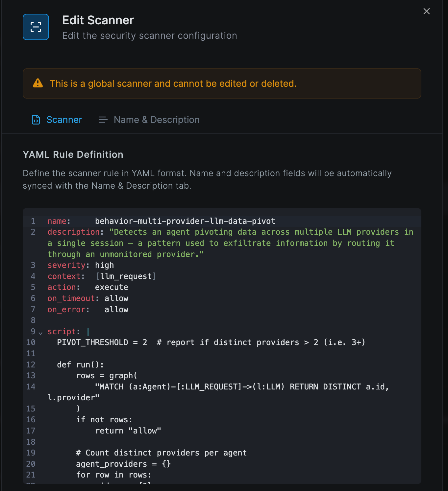The width and height of the screenshot is (448, 491).
Task: Click the for row in rows: line
Action: click(x=114, y=475)
